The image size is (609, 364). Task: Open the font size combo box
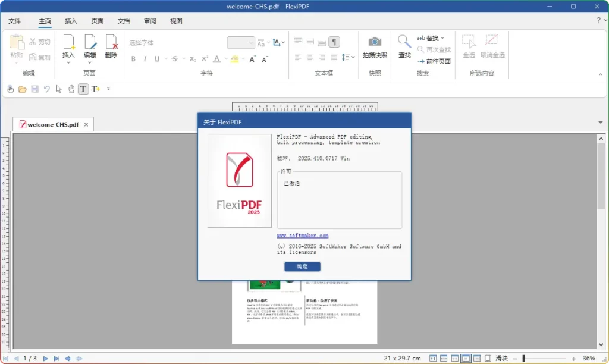pyautogui.click(x=241, y=42)
